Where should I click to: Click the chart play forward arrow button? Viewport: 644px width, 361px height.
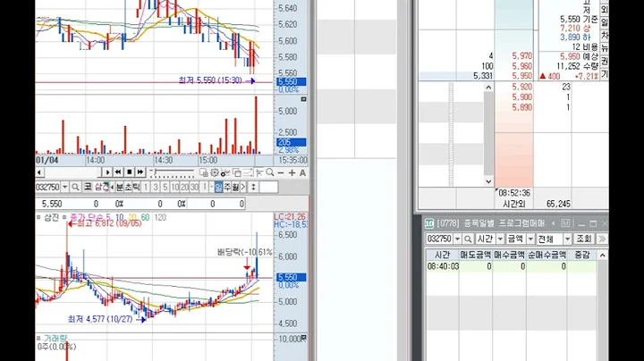point(107,172)
